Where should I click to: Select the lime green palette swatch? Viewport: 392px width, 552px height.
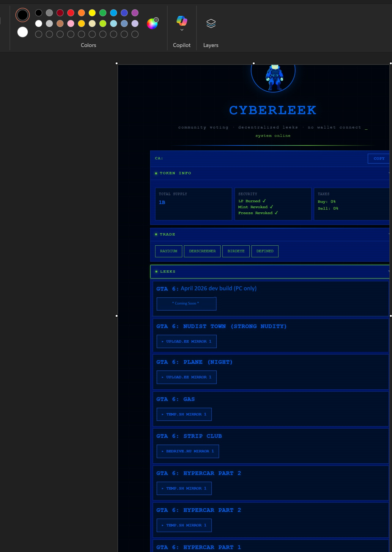tap(103, 23)
